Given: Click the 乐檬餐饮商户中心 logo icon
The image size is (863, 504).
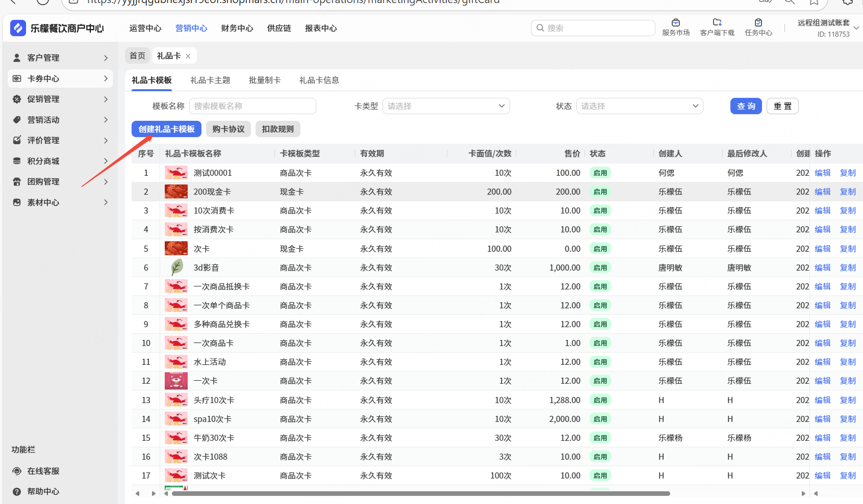Looking at the screenshot, I should coord(18,28).
